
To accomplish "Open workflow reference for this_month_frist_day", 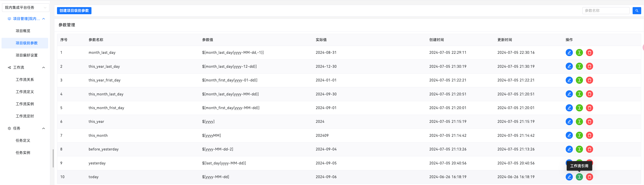I will click(x=579, y=108).
